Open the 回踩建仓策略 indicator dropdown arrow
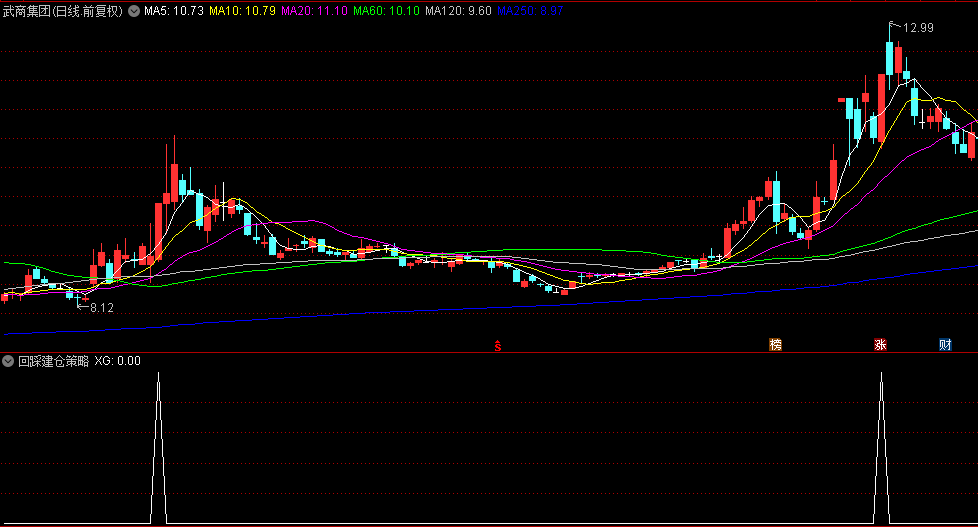This screenshot has height=527, width=978. (x=7, y=361)
